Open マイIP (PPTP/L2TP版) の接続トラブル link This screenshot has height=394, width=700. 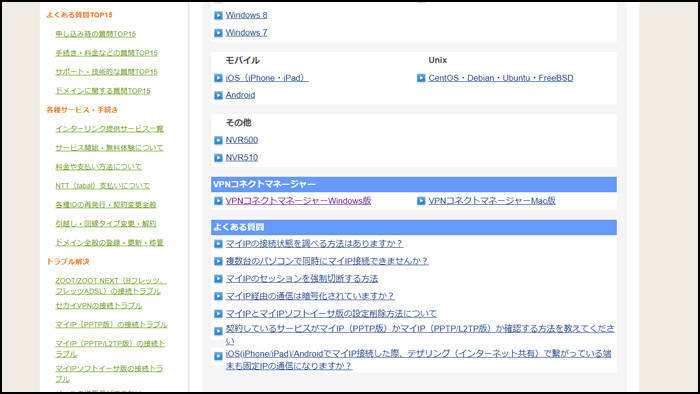point(110,348)
